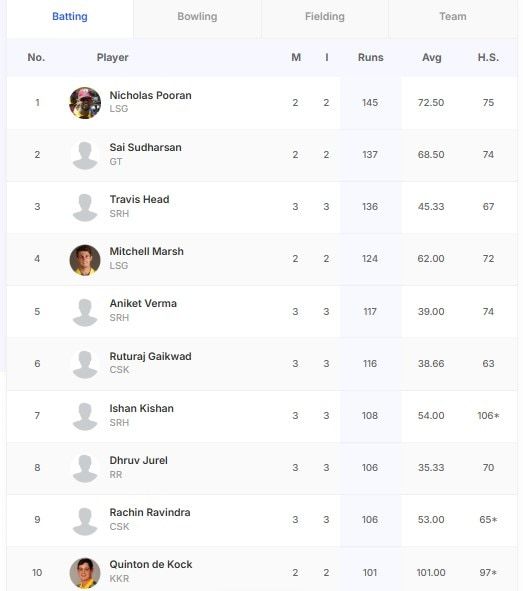Click Travis Head's placeholder avatar icon
The height and width of the screenshot is (591, 523).
85,207
